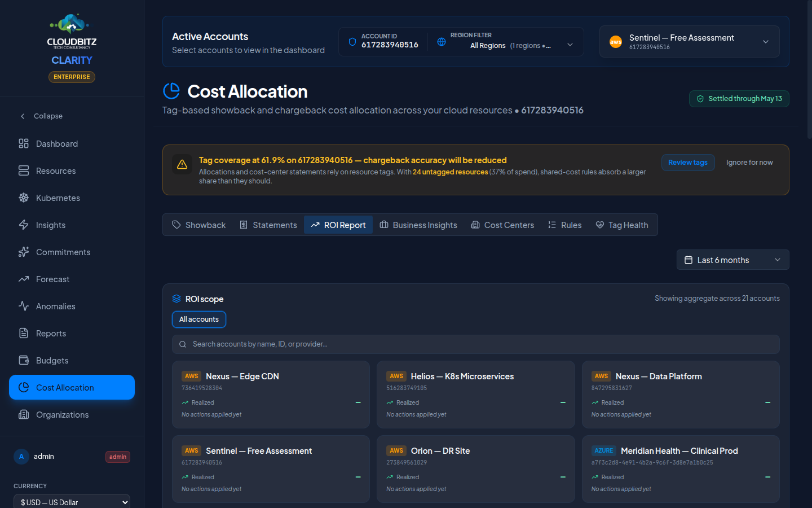Click the Forecast trend icon

24,279
